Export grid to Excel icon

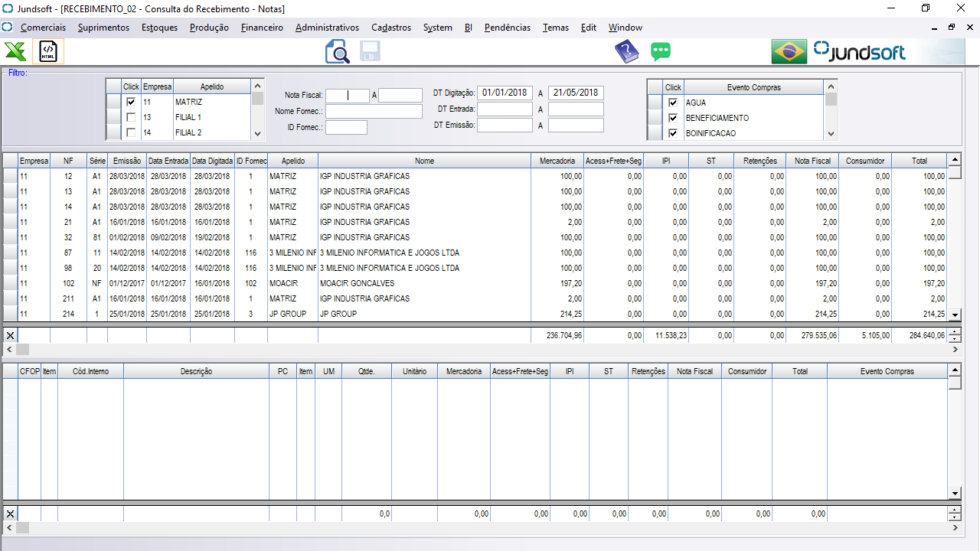pos(15,52)
